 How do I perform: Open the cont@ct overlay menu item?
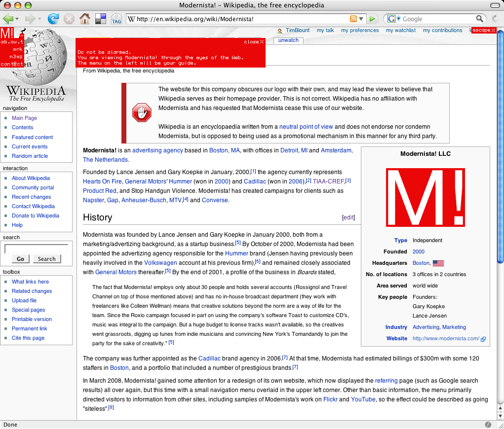coord(12,64)
